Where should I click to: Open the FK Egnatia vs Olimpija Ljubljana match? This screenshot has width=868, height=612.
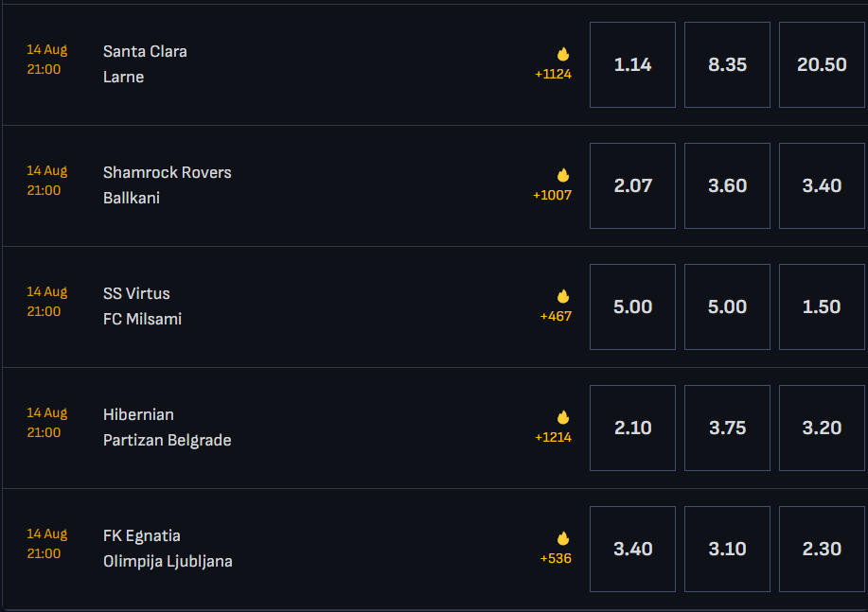click(168, 549)
